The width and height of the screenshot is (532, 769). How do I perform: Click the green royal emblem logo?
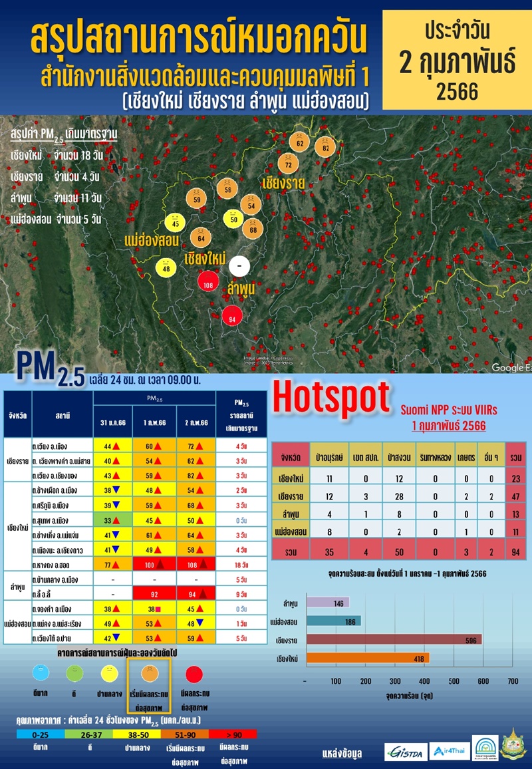click(x=513, y=748)
